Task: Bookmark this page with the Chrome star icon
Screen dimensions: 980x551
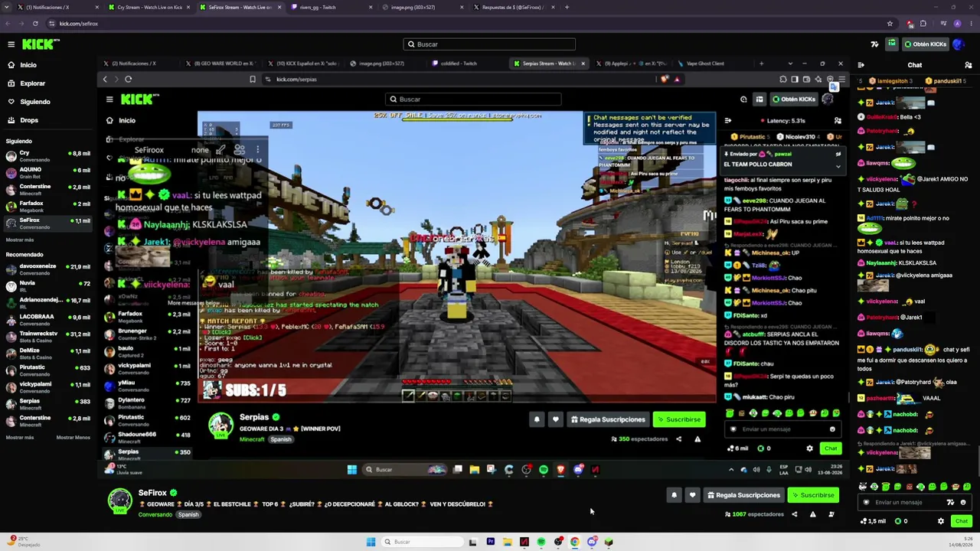Action: click(890, 24)
